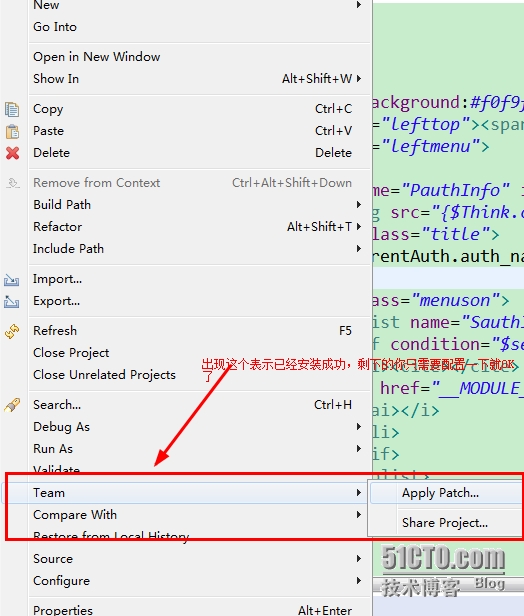Click the Remove from Context icon

12,183
